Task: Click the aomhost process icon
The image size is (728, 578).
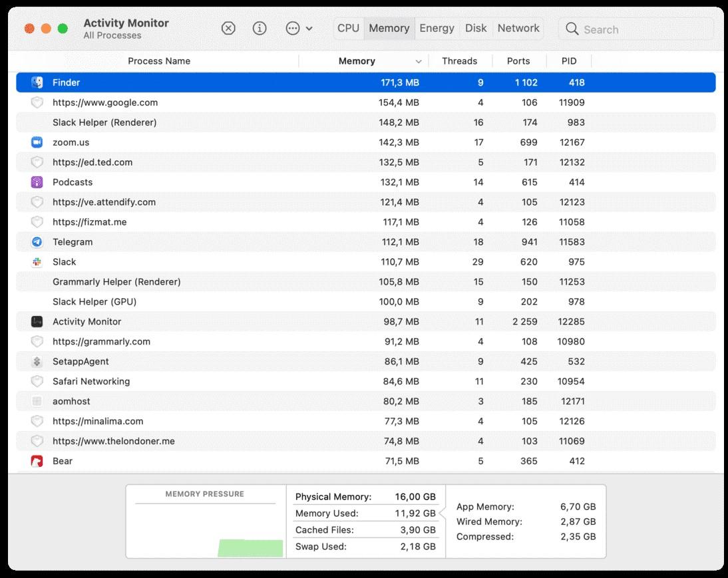Action: 37,401
